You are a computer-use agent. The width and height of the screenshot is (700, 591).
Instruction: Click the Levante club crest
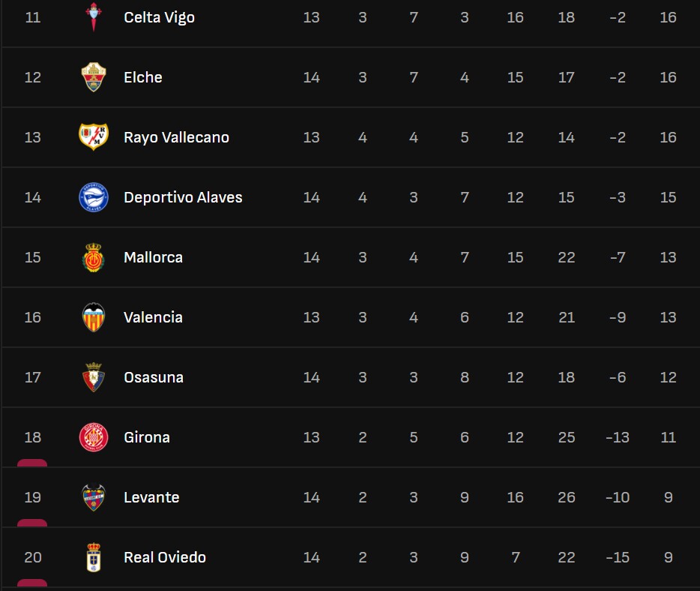(x=94, y=497)
